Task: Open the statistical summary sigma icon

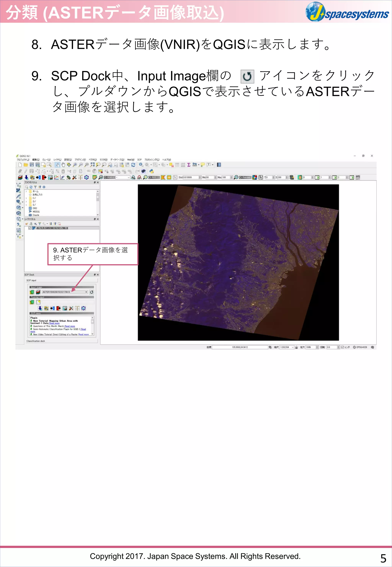Action: (189, 165)
